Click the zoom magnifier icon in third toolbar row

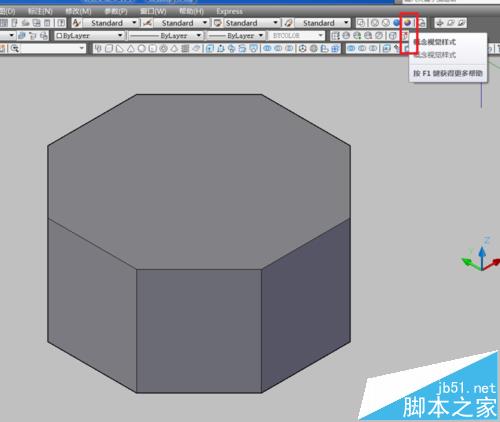[x=15, y=49]
